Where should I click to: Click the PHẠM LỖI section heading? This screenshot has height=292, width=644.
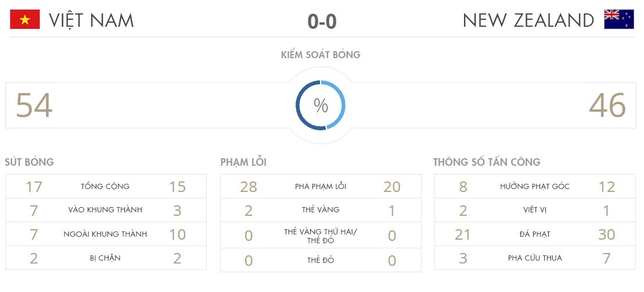coord(243,162)
